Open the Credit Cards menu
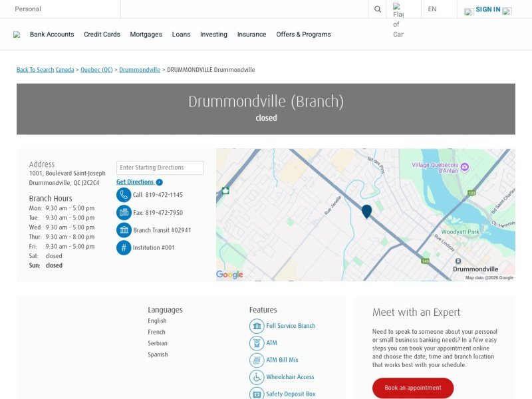This screenshot has height=399, width=532. pos(102,35)
